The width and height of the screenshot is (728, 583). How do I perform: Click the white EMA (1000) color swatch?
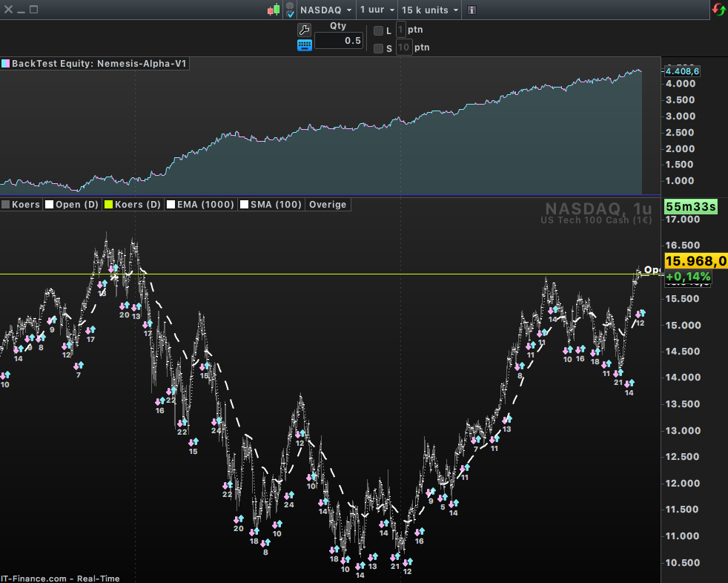[x=171, y=205]
